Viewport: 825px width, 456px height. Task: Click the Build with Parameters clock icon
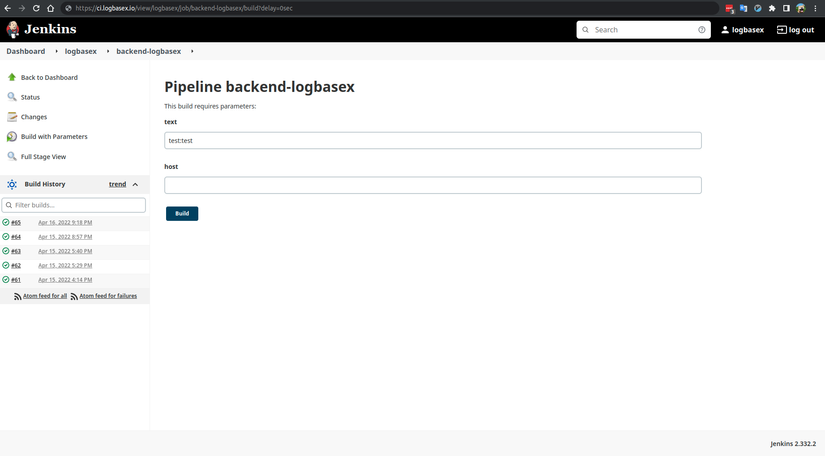(x=12, y=137)
